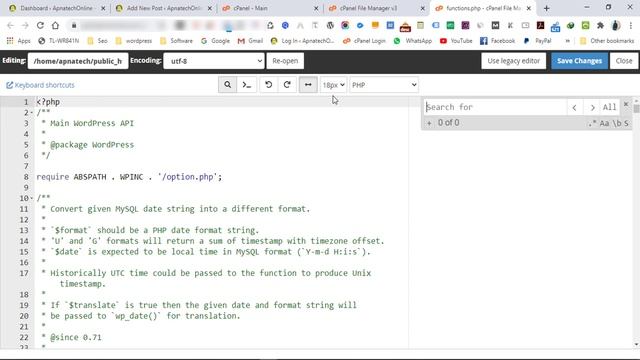Toggle word wrap in the editor
This screenshot has height=360, width=640.
[308, 85]
